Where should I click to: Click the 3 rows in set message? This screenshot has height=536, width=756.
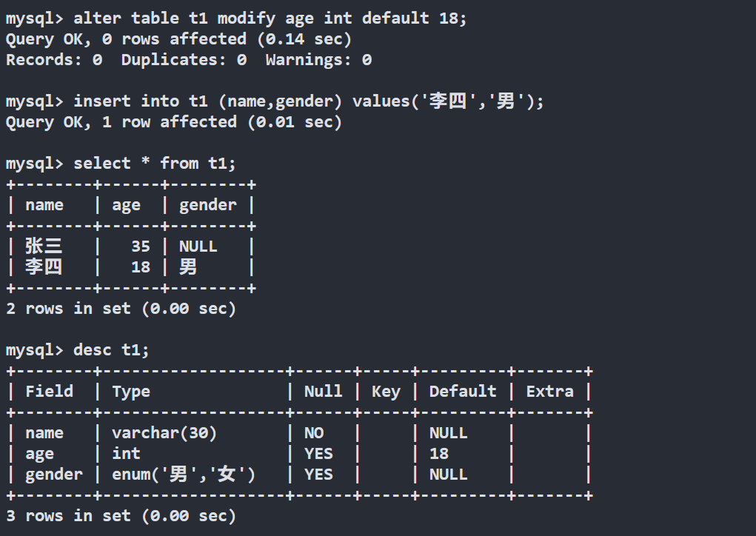tap(121, 516)
